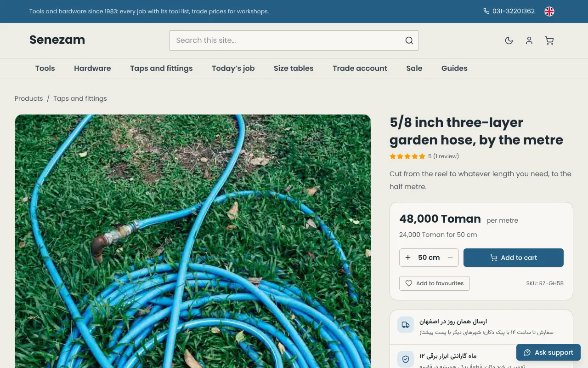Open the Tools menu
The height and width of the screenshot is (368, 588).
(45, 68)
